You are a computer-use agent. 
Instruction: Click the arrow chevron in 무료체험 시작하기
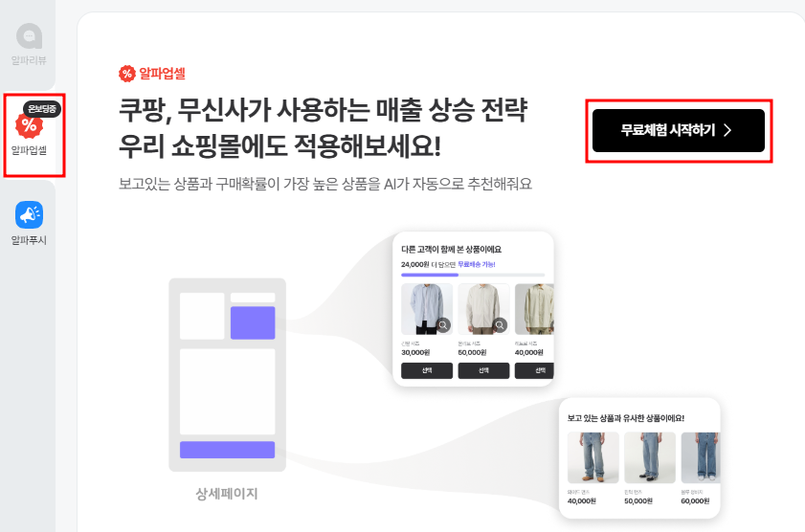pyautogui.click(x=727, y=130)
